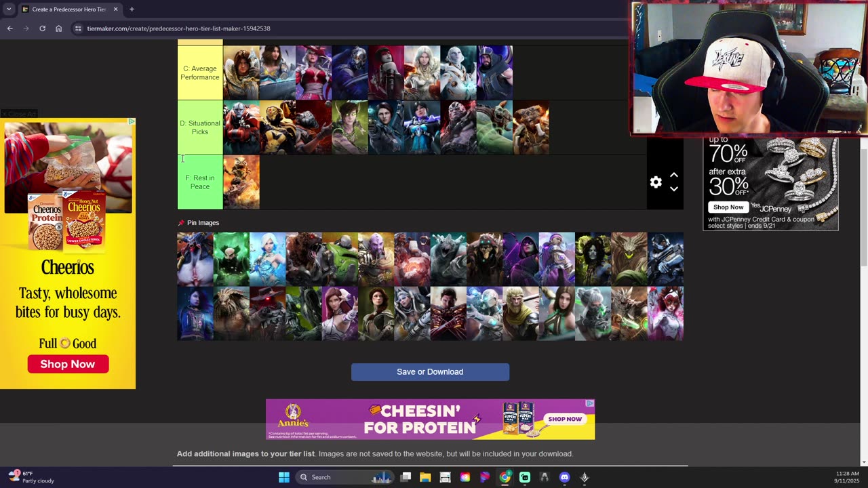
Task: Open Streamlabs from the taskbar
Action: (525, 477)
